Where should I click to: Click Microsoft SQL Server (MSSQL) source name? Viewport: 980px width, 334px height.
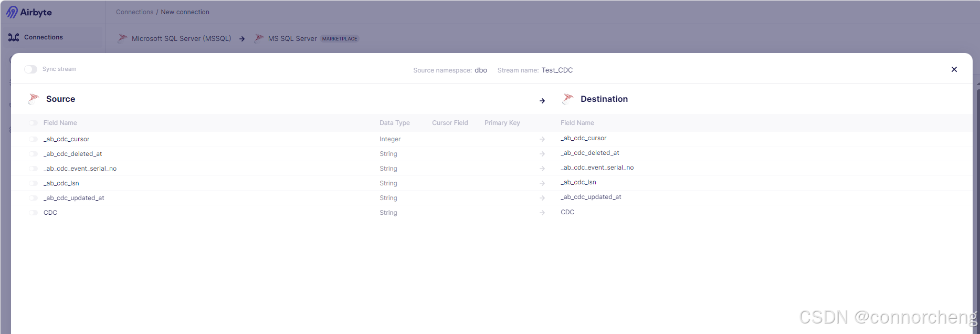click(181, 39)
